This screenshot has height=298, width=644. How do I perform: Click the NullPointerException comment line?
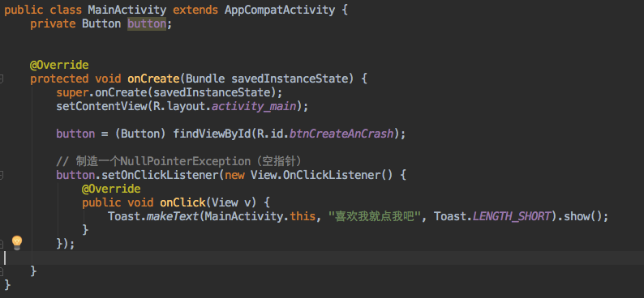179,160
